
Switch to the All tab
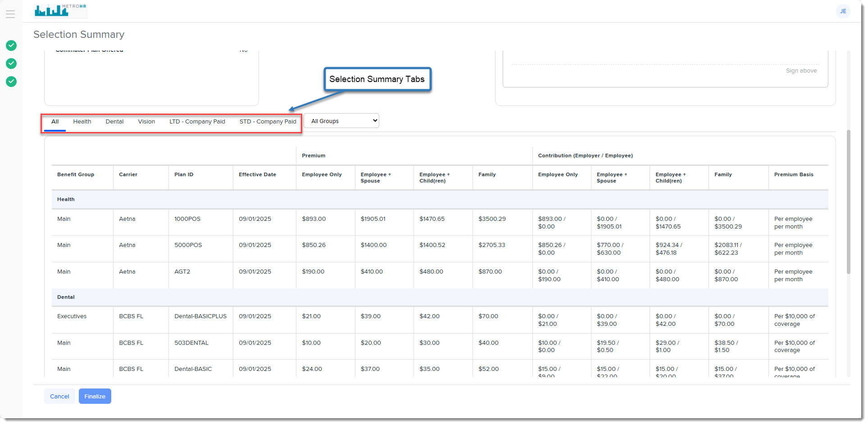[x=55, y=122]
